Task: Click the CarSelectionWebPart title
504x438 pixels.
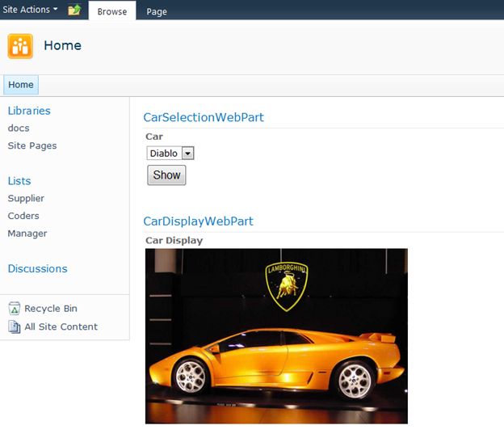Action: (204, 117)
